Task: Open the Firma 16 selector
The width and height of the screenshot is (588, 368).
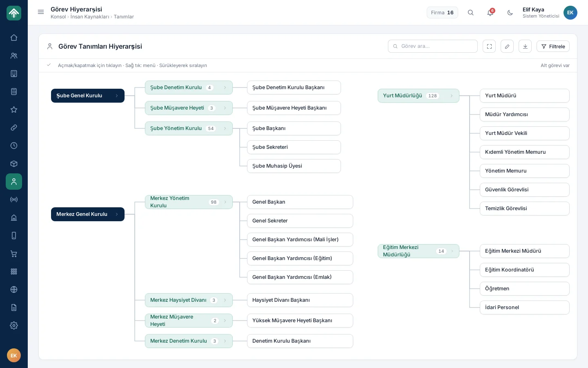Action: click(x=442, y=13)
